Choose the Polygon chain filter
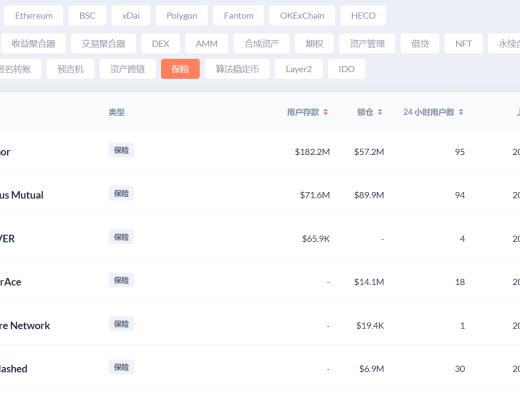This screenshot has height=400, width=520. click(182, 16)
